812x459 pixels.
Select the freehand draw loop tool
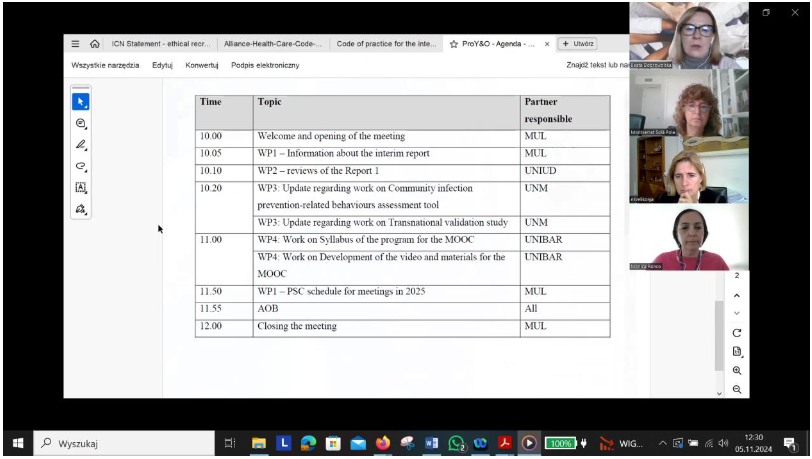tap(81, 166)
